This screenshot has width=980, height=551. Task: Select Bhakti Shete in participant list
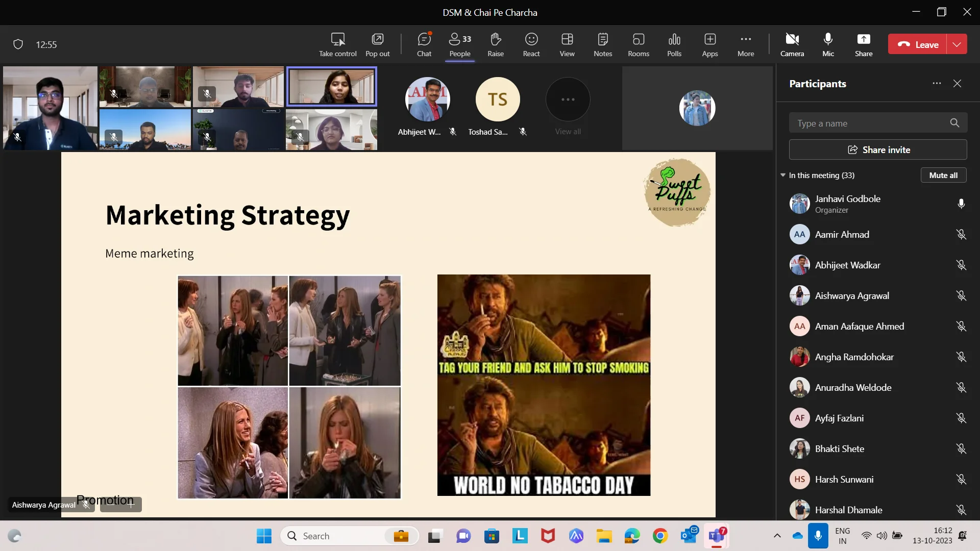[878, 448]
